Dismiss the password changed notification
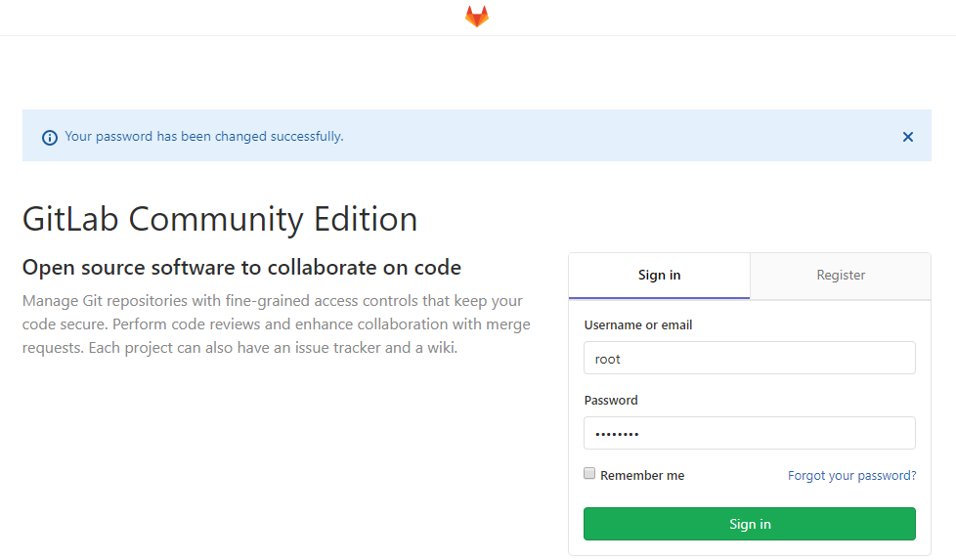Image resolution: width=956 pixels, height=560 pixels. [907, 137]
